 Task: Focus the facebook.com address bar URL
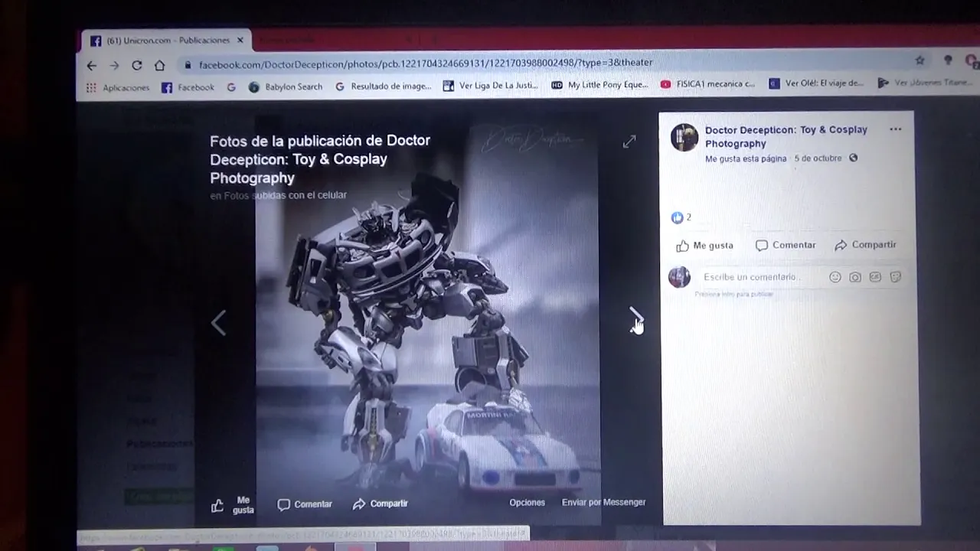coord(426,64)
